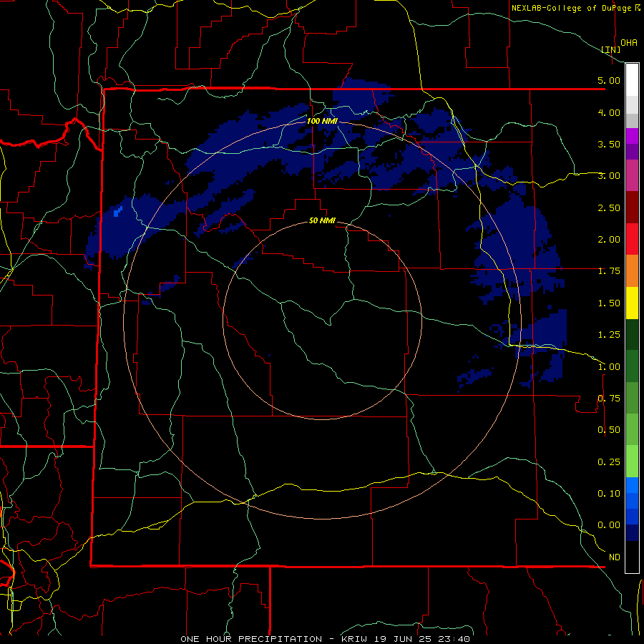The height and width of the screenshot is (644, 644).
Task: Click the 5.00 legend value
Action: 609,80
